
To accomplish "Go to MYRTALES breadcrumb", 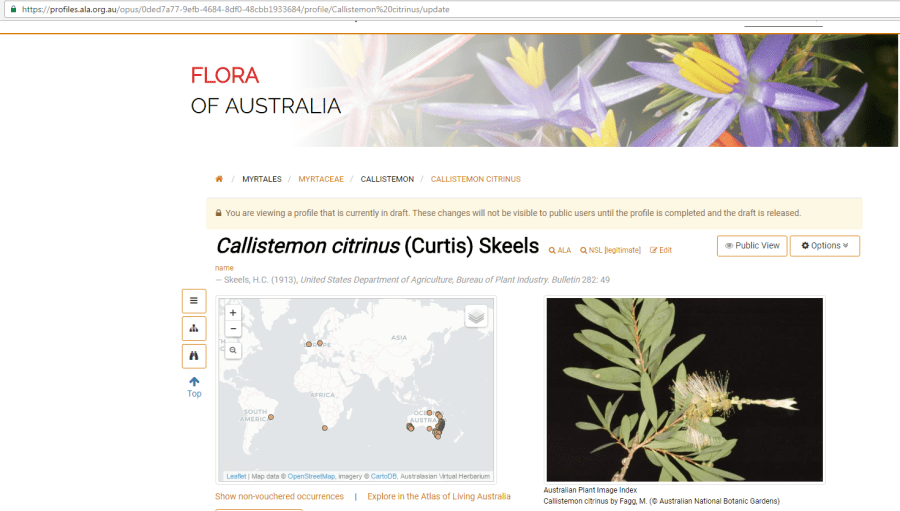I will pos(262,179).
